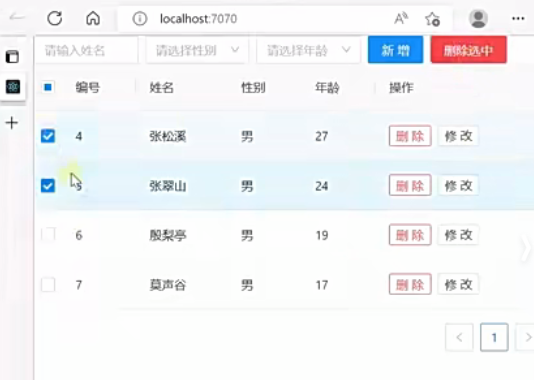Open the browser profile avatar
534x380 pixels.
pos(478,19)
